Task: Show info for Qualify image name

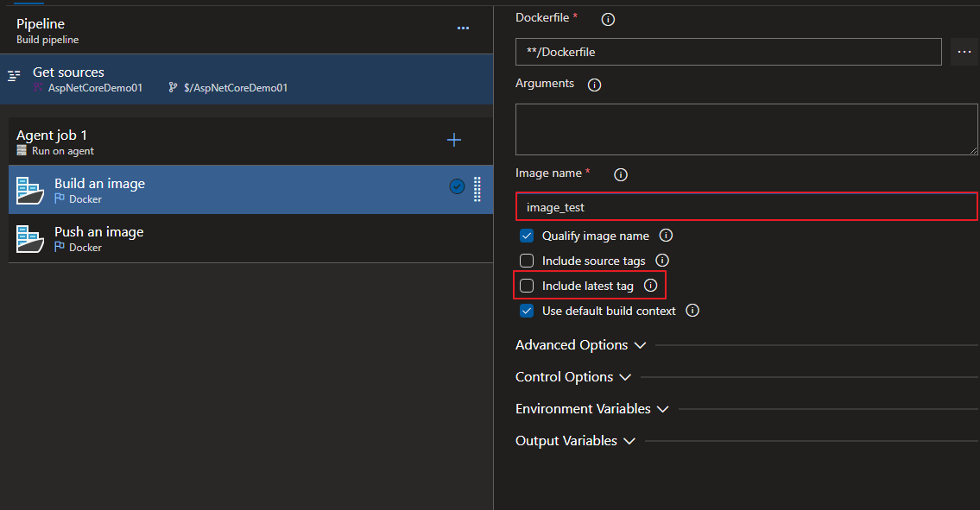Action: click(666, 236)
